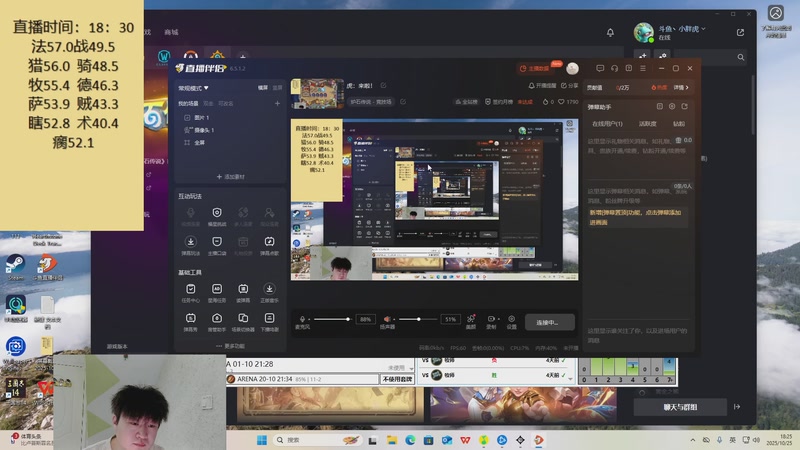The width and height of the screenshot is (800, 450).
Task: Open the 全站榜 ranking
Action: [x=466, y=102]
